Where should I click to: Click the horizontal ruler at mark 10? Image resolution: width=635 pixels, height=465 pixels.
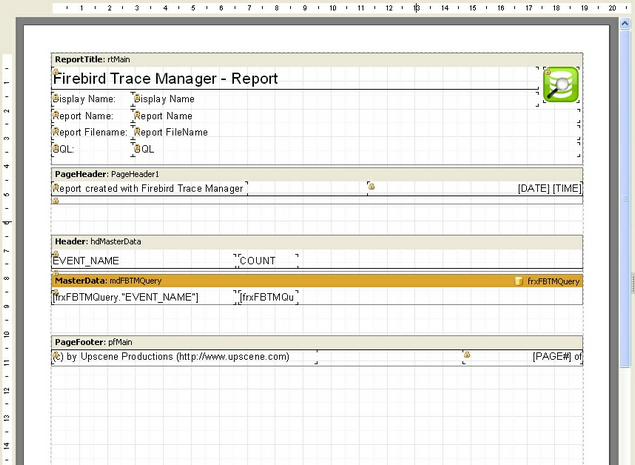tap(332, 8)
